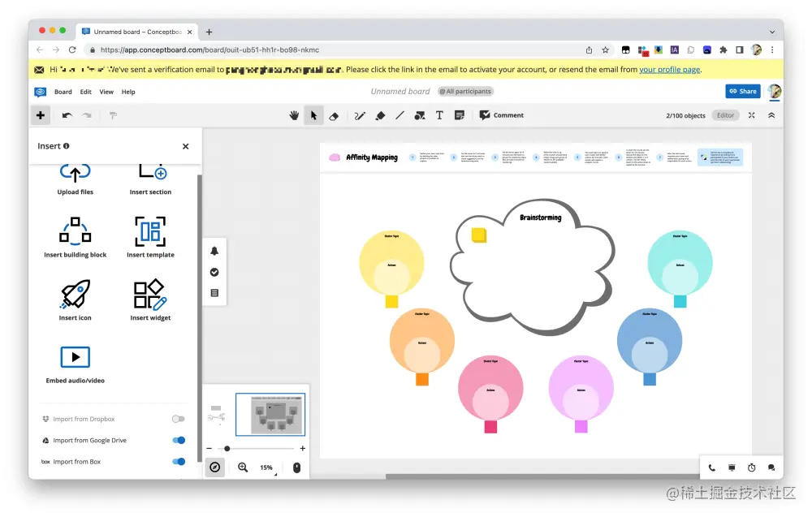This screenshot has width=812, height=517.
Task: Open the user profile avatar
Action: pos(775,91)
